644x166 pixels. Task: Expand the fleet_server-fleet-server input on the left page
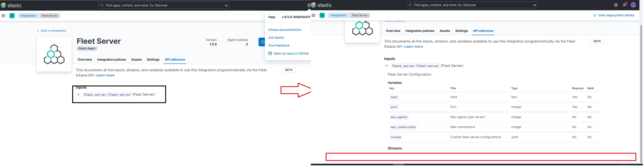pyautogui.click(x=78, y=94)
